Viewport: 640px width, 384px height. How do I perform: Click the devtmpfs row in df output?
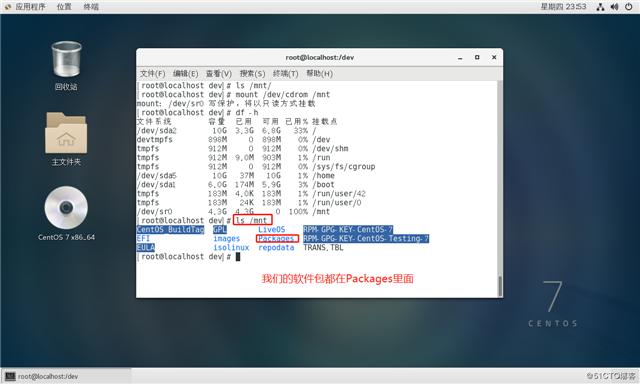pyautogui.click(x=233, y=140)
